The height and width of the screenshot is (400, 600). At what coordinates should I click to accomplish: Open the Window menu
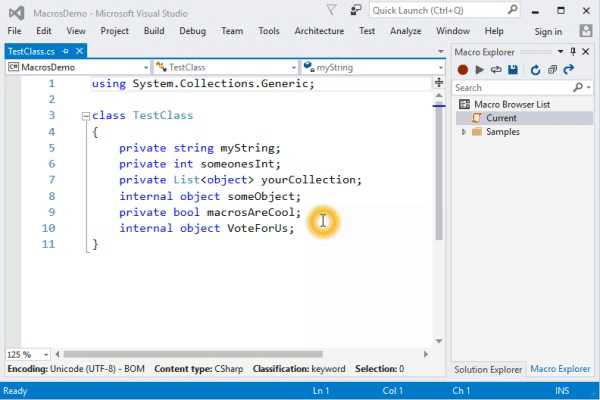tap(453, 31)
